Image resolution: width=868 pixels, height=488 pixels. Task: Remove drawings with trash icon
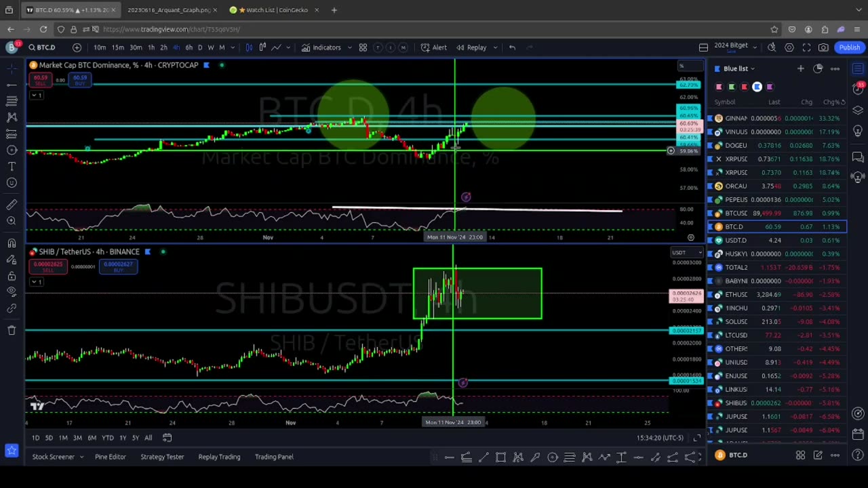coord(12,330)
